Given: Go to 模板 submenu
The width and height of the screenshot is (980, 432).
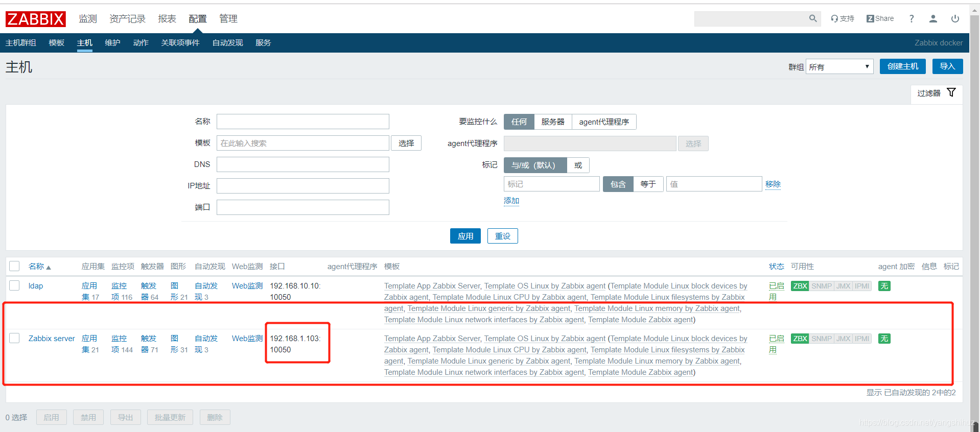Looking at the screenshot, I should pyautogui.click(x=56, y=43).
